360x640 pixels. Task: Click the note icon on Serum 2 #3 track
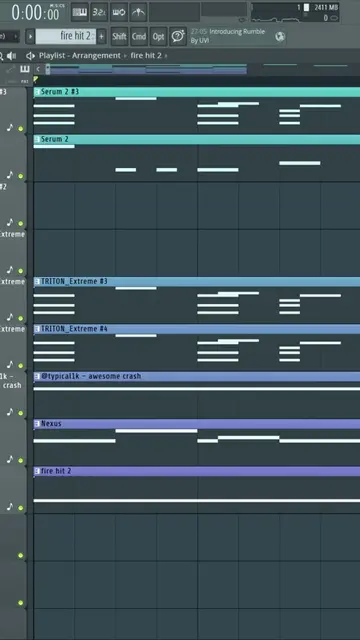click(x=10, y=128)
